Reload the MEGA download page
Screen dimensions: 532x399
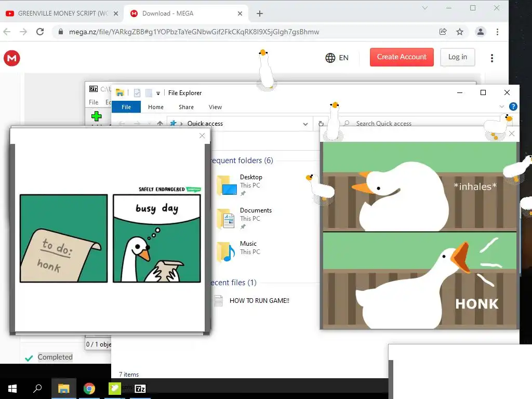[x=40, y=32]
